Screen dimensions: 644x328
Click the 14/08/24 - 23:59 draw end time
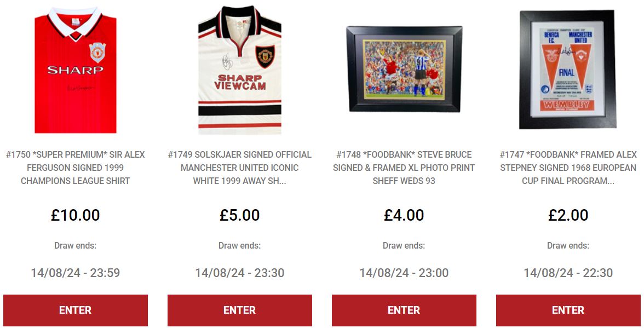tap(76, 273)
